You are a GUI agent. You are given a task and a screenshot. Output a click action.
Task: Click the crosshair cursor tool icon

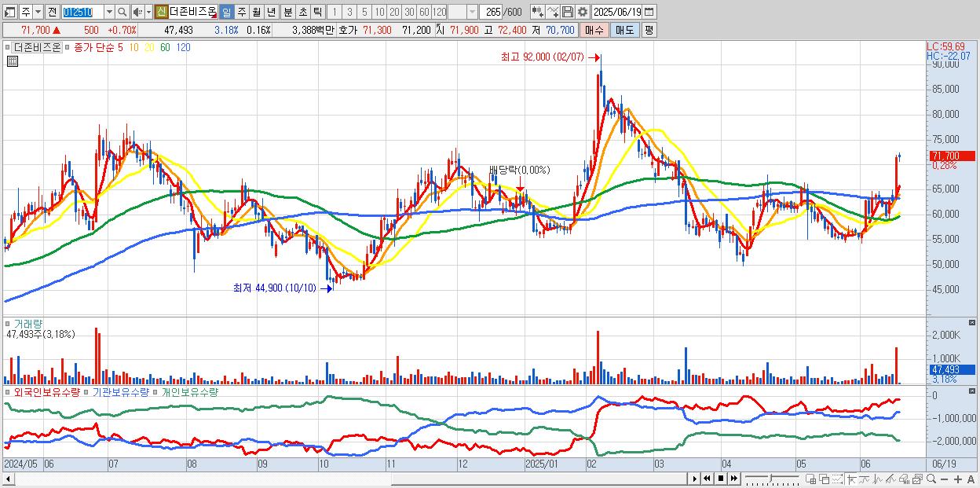tap(851, 479)
